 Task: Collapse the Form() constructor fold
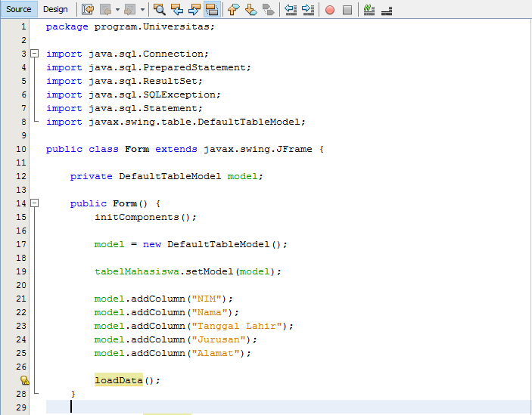34,203
